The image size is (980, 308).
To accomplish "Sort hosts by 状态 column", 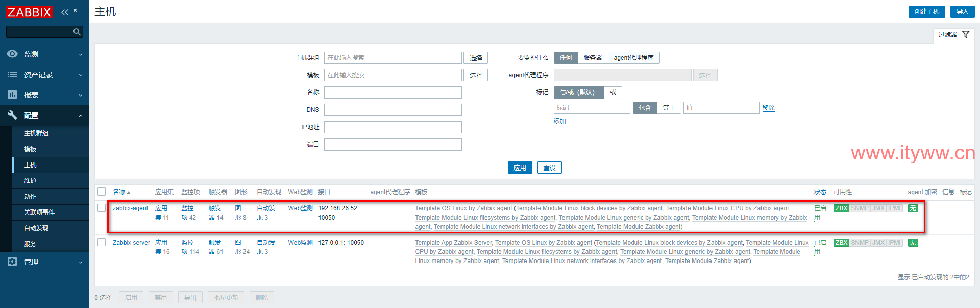I will tap(820, 192).
